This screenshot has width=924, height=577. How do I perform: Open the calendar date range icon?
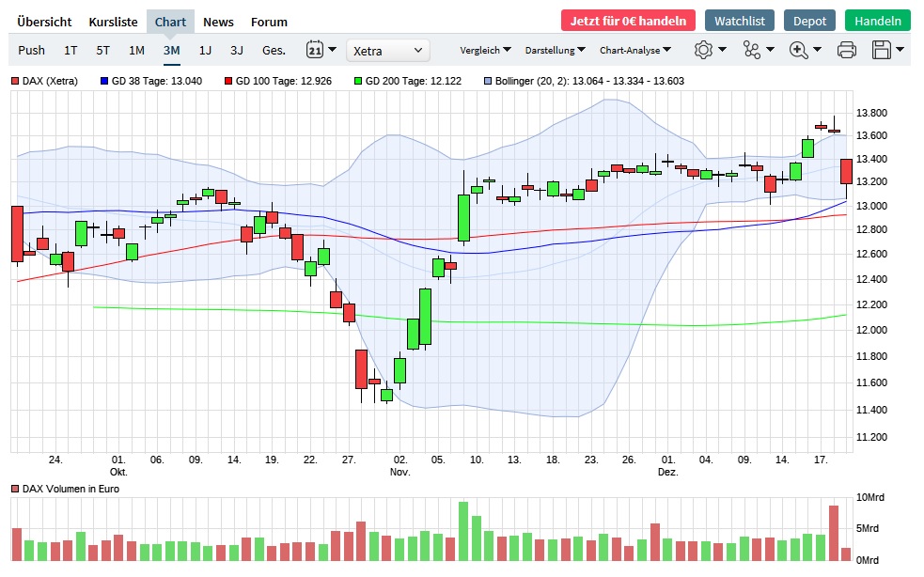click(313, 51)
